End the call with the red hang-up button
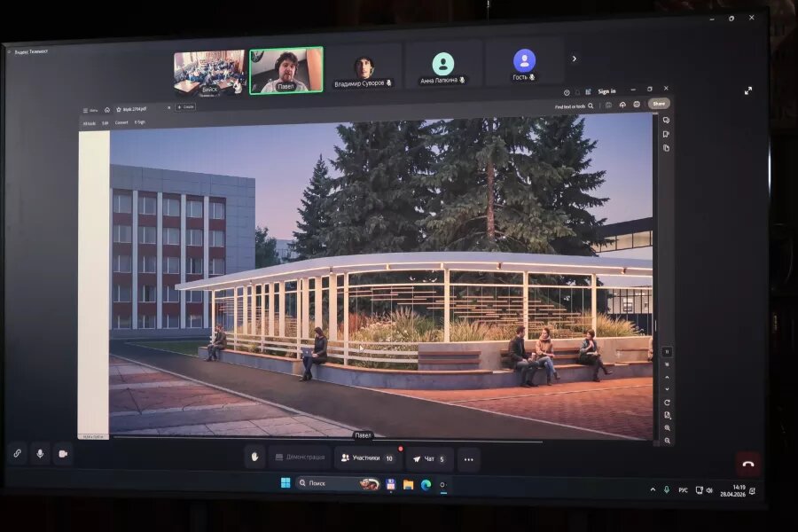 tap(747, 464)
